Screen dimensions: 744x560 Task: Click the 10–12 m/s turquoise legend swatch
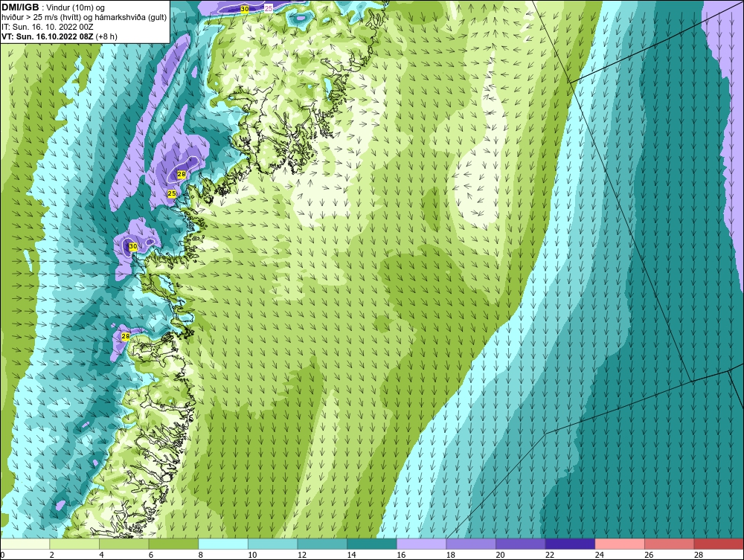coord(273,544)
